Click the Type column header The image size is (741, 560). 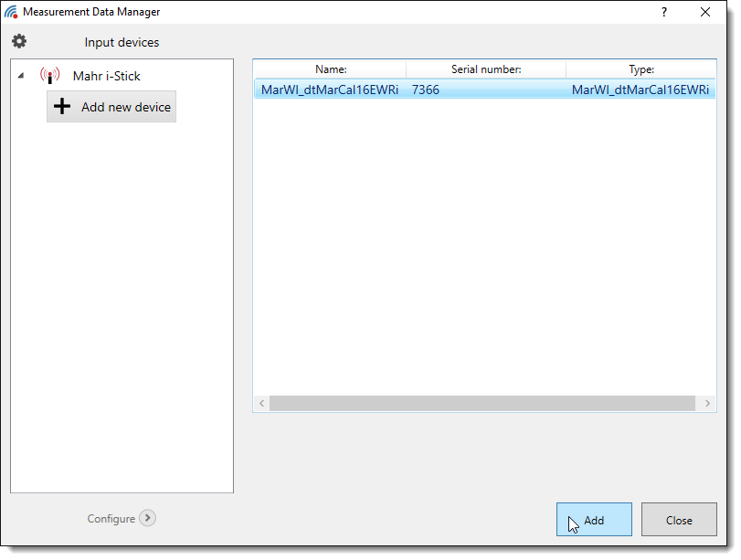(640, 69)
